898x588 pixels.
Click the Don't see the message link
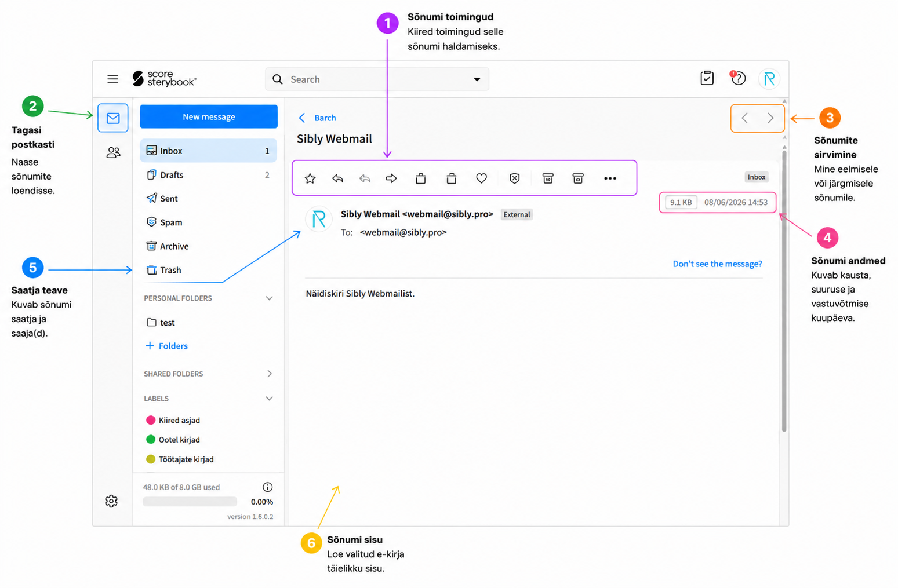(717, 264)
